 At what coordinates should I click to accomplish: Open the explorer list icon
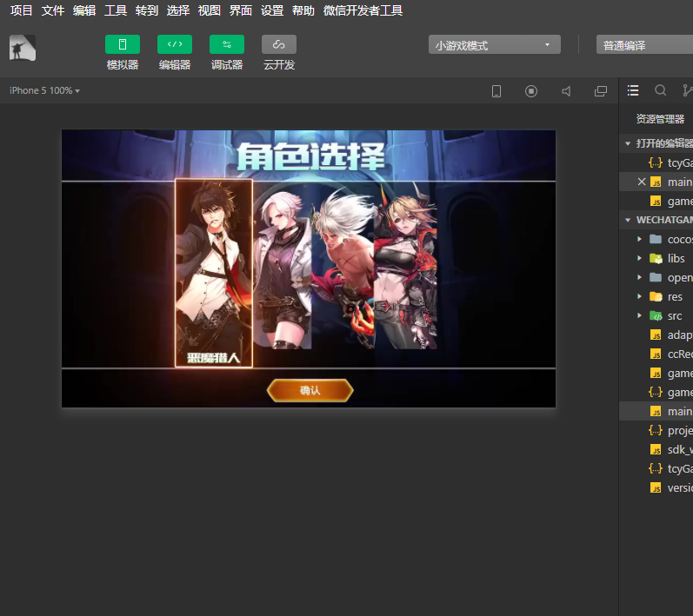point(633,90)
